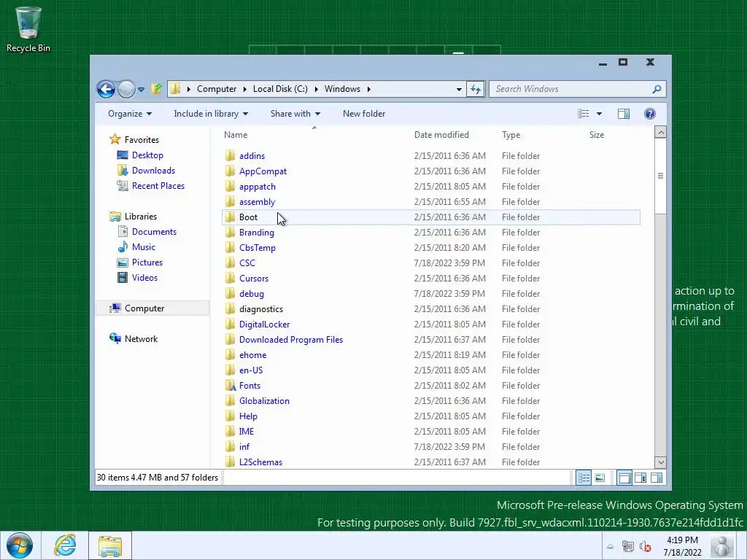The image size is (747, 560).
Task: Open Recycle Bin on the desktop
Action: click(28, 29)
